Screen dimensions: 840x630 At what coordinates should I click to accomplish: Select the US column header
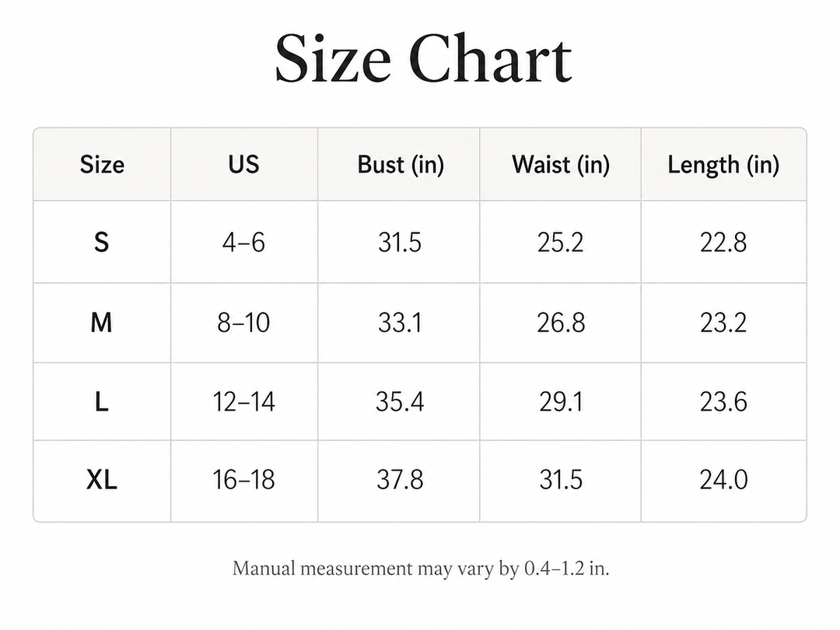(243, 164)
